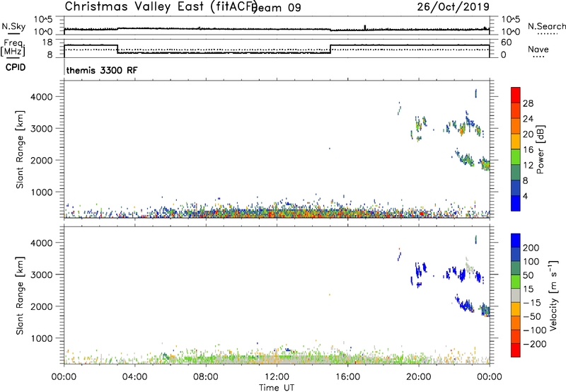This screenshot has height=392, width=566.
Task: Click the 18 tick on frequency axis
Action: 47,42
